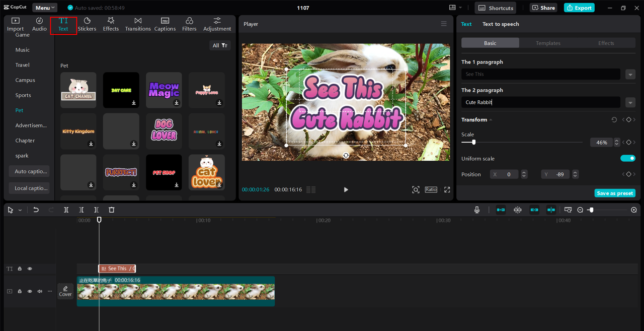
Task: Download the Kitty Kingdom template
Action: [x=91, y=144]
